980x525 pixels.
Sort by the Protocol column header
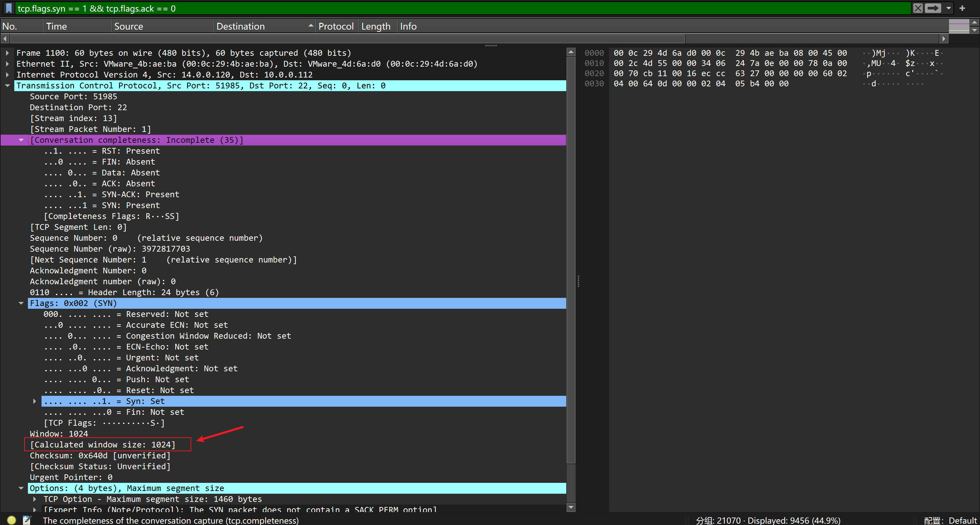click(336, 26)
